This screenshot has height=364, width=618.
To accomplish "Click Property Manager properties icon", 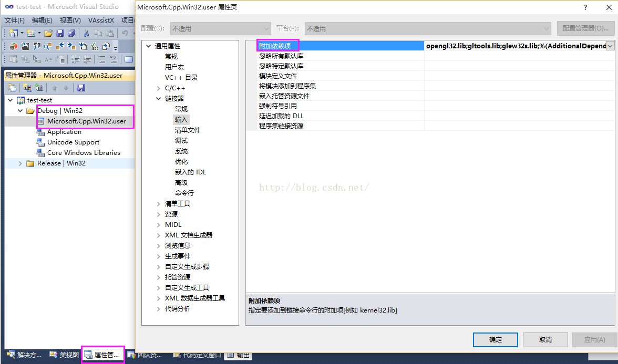I will pos(12,88).
